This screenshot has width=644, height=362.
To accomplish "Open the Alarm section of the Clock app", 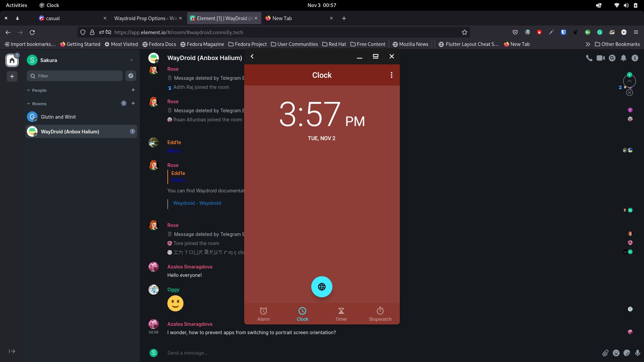I will 263,314.
